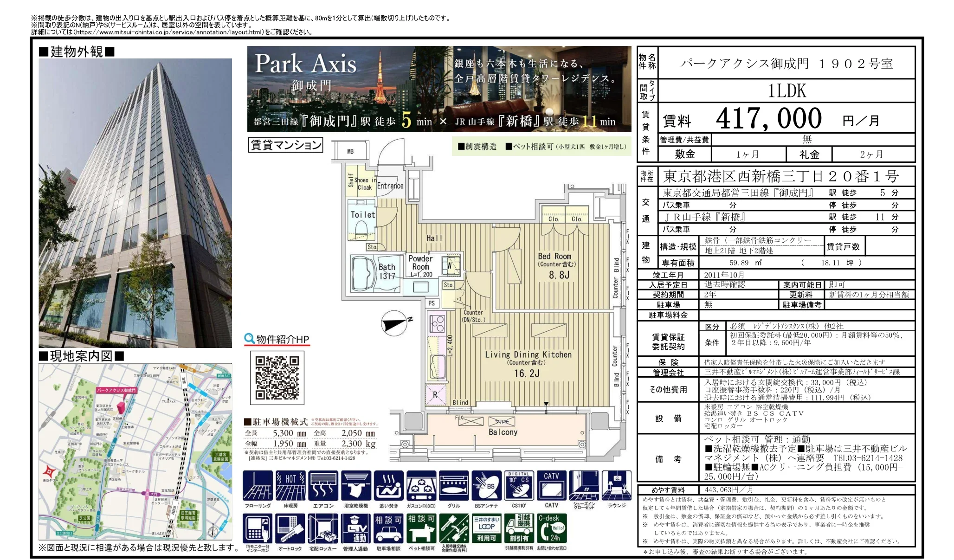Click the Bath 1317 label
Screen dimensions: 954x560
click(x=387, y=271)
